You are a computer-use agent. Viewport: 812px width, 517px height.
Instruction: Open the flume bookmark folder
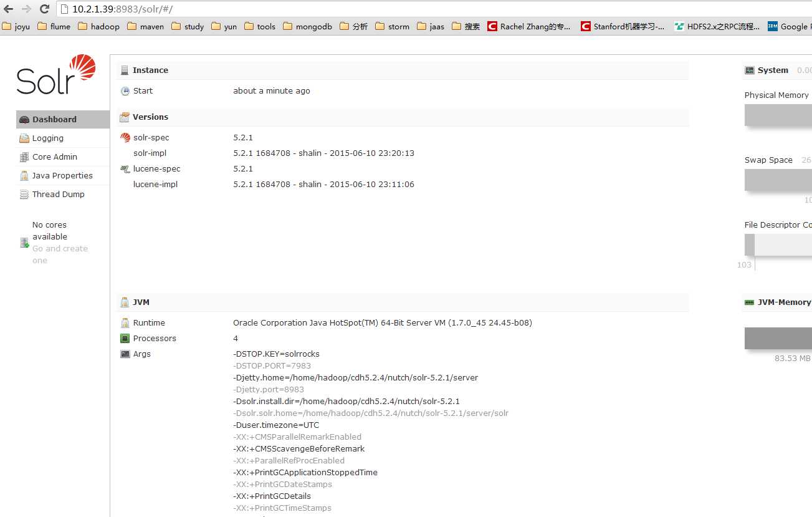54,26
